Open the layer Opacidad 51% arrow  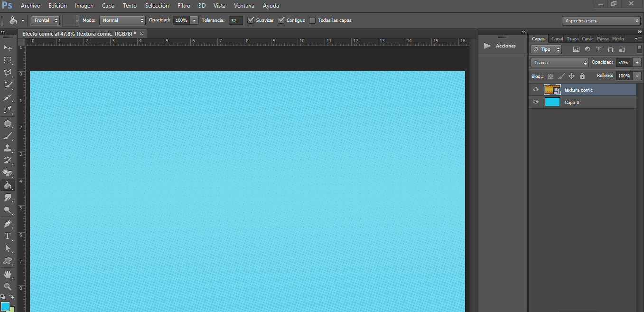coord(637,63)
